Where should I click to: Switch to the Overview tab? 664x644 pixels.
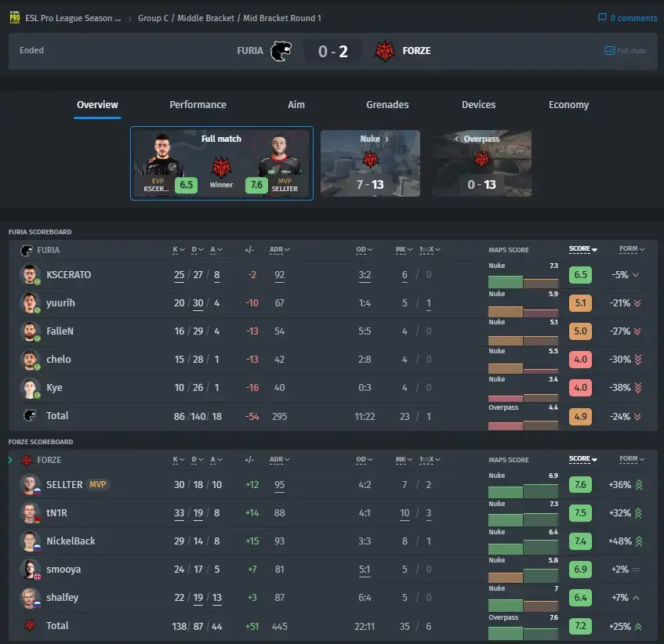pyautogui.click(x=97, y=105)
